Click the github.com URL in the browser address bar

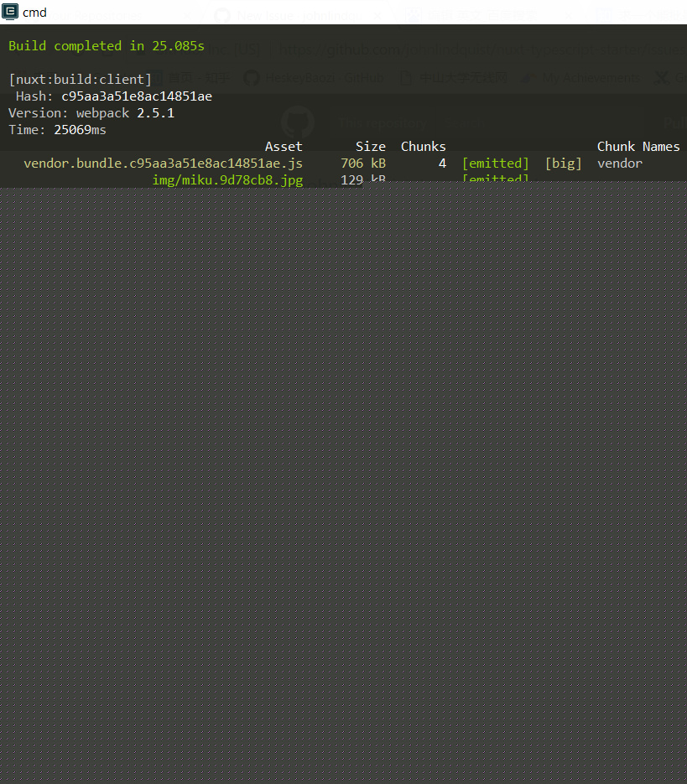483,49
